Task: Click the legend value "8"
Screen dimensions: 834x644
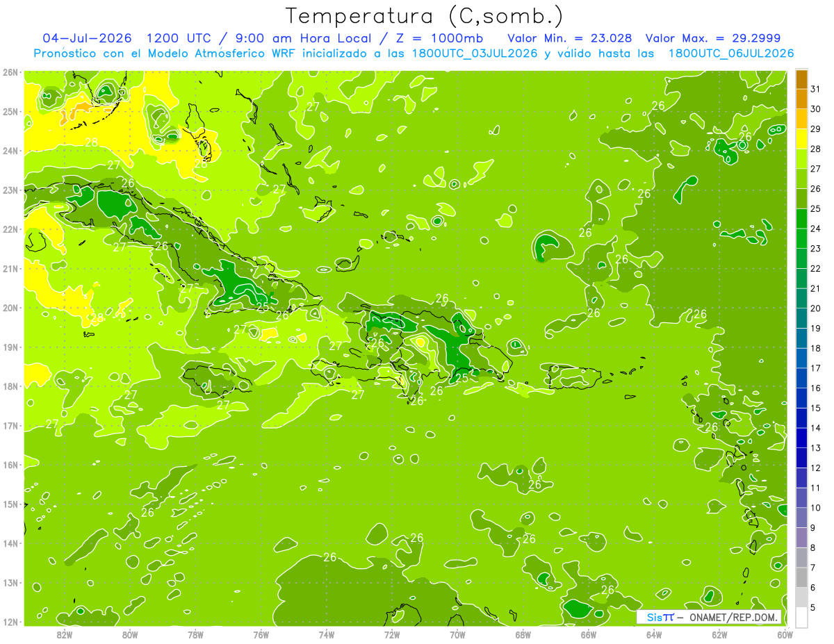Action: pyautogui.click(x=814, y=547)
